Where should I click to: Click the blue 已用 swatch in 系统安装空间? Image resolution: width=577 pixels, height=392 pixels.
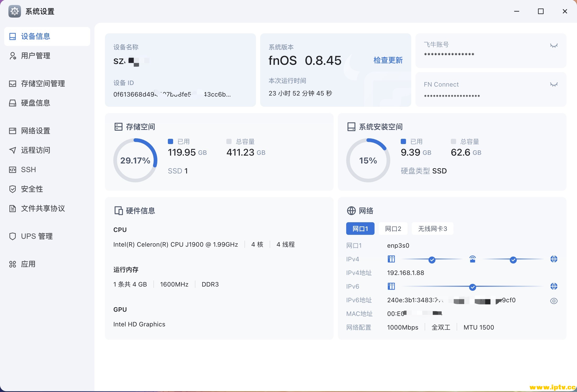click(403, 141)
